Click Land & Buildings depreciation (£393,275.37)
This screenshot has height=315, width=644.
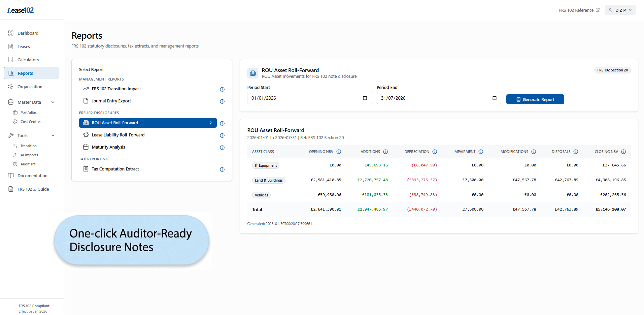click(422, 180)
